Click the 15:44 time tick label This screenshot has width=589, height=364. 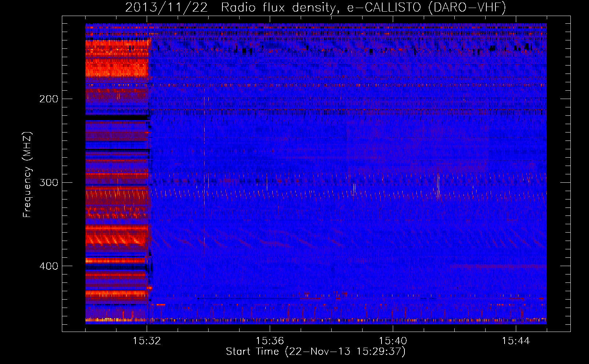click(516, 341)
